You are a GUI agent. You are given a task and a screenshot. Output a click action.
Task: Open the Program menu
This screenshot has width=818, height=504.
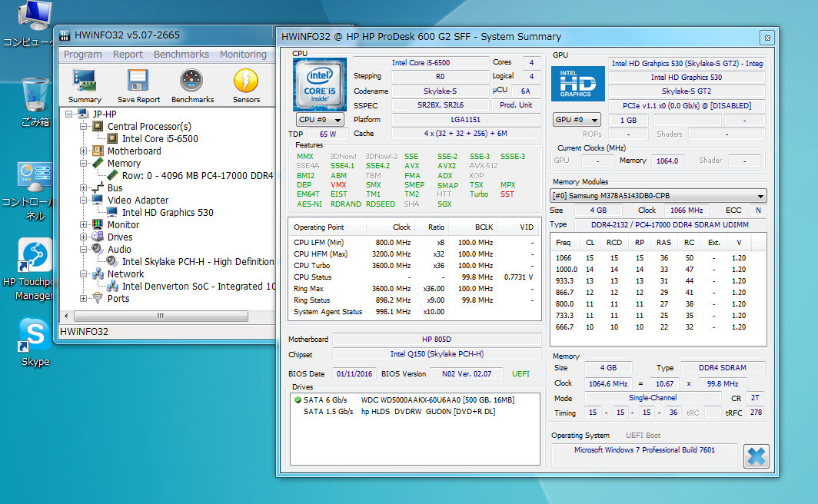83,55
